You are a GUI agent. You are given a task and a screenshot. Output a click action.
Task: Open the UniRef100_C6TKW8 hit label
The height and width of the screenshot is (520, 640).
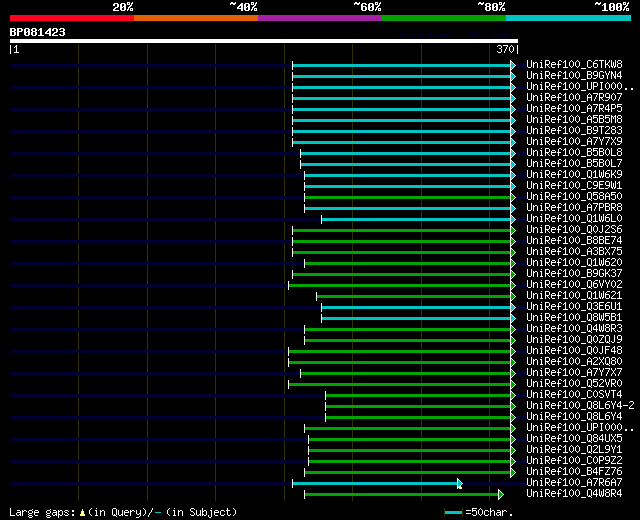pyautogui.click(x=574, y=64)
